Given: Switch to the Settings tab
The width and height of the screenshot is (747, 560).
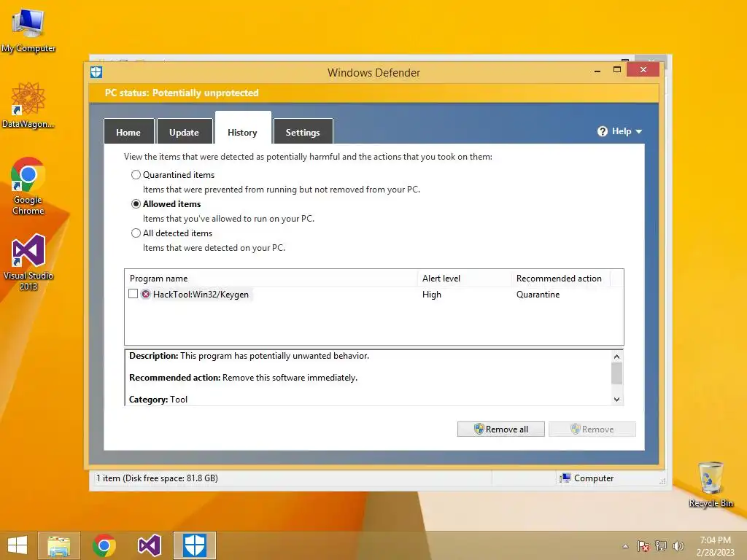Looking at the screenshot, I should 303,132.
